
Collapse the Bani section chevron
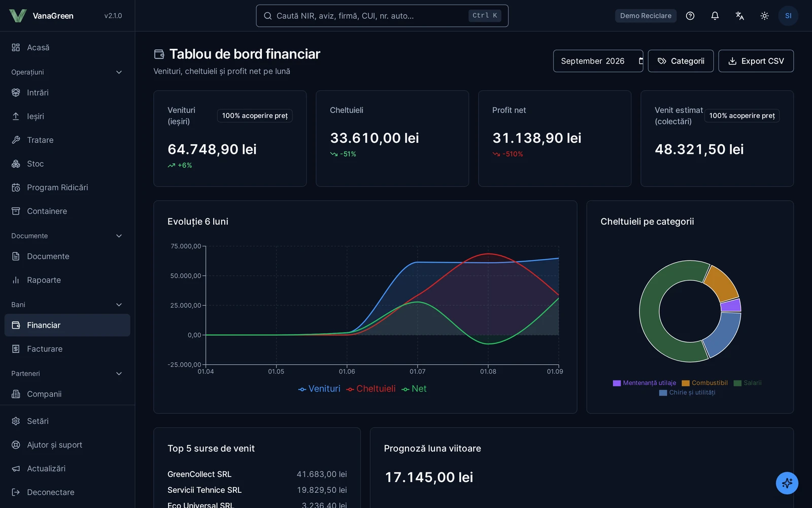[119, 305]
